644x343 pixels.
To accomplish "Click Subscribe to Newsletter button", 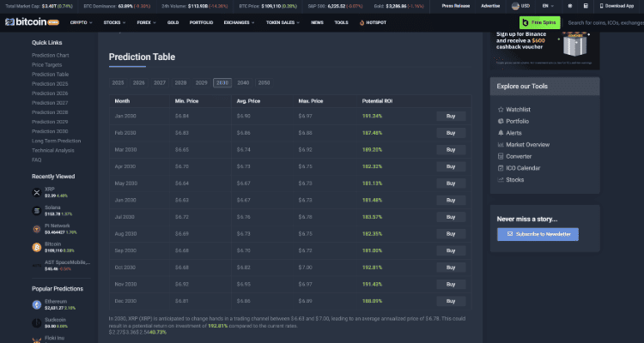I will (538, 234).
